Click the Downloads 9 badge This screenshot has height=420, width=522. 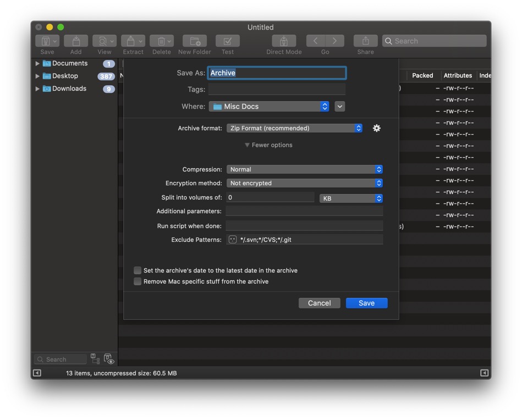109,89
